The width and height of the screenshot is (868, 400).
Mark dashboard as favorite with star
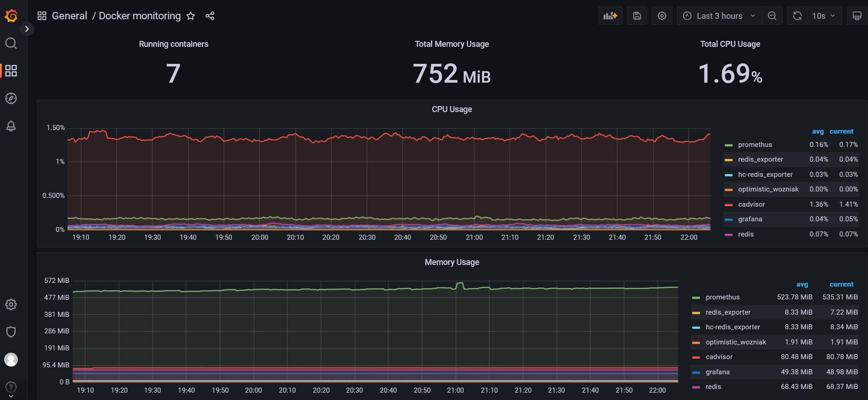190,16
